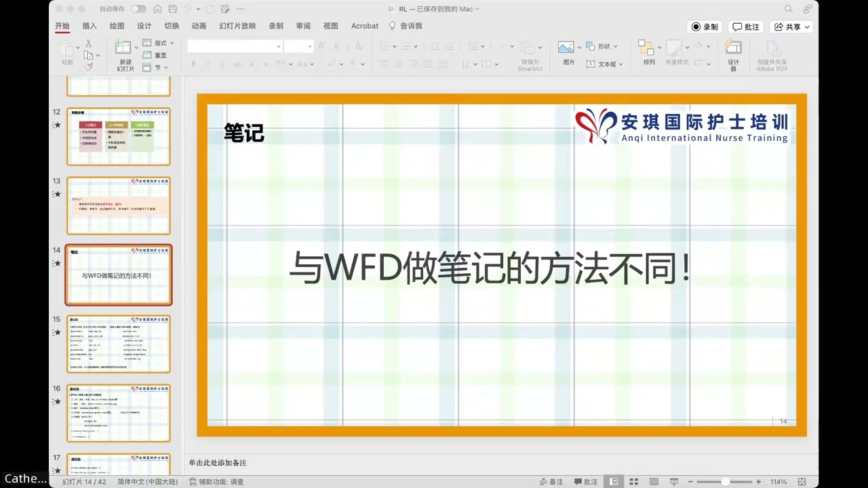Click the search magnifier icon
The image size is (868, 488).
789,9
